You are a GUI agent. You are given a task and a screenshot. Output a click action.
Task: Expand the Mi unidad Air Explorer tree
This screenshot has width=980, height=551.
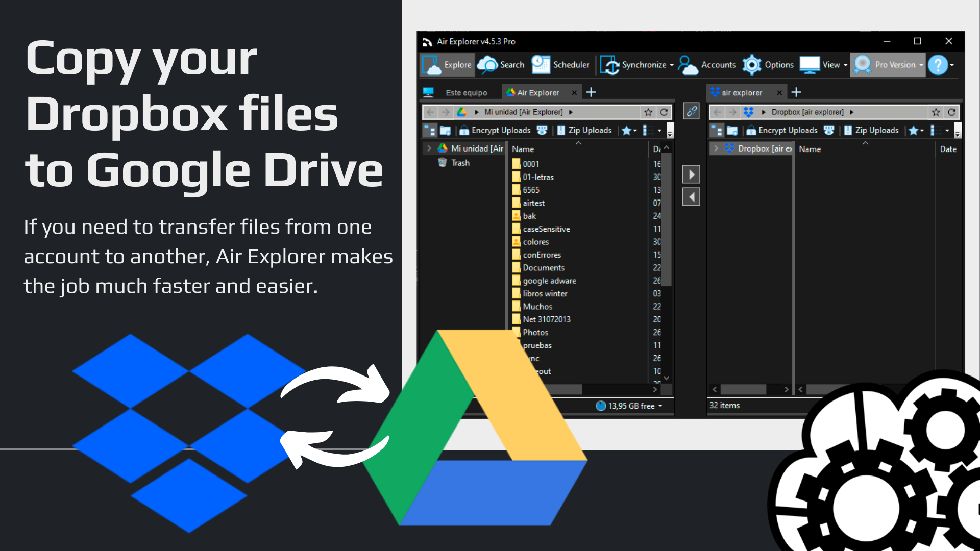point(429,148)
